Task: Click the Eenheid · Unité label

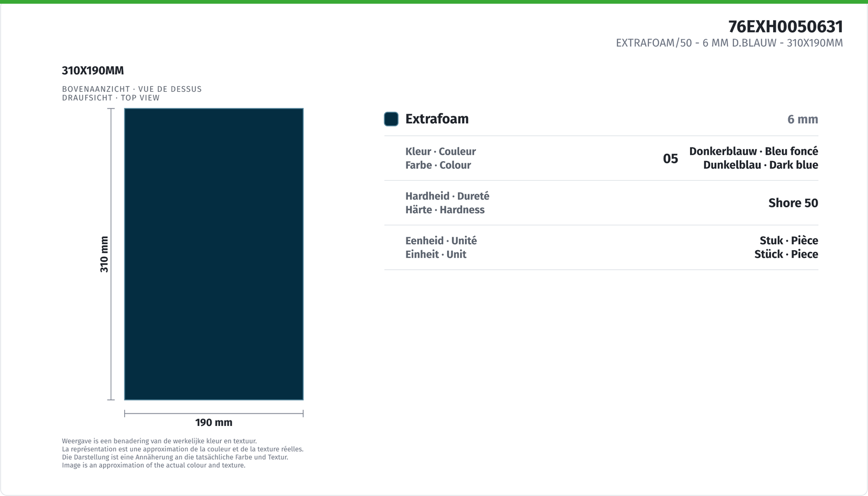Action: [x=441, y=240]
